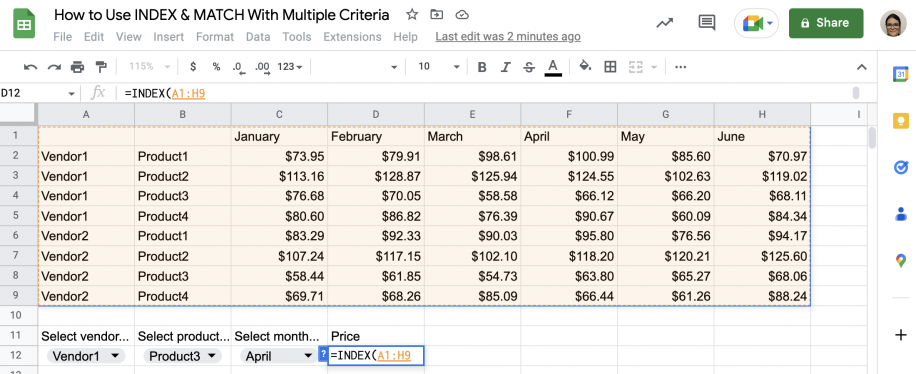Open the Data menu
The width and height of the screenshot is (916, 374).
[x=258, y=37]
